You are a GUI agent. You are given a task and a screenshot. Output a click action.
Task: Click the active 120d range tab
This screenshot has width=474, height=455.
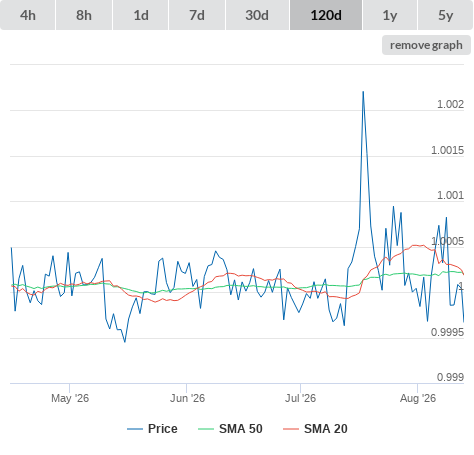pyautogui.click(x=326, y=15)
